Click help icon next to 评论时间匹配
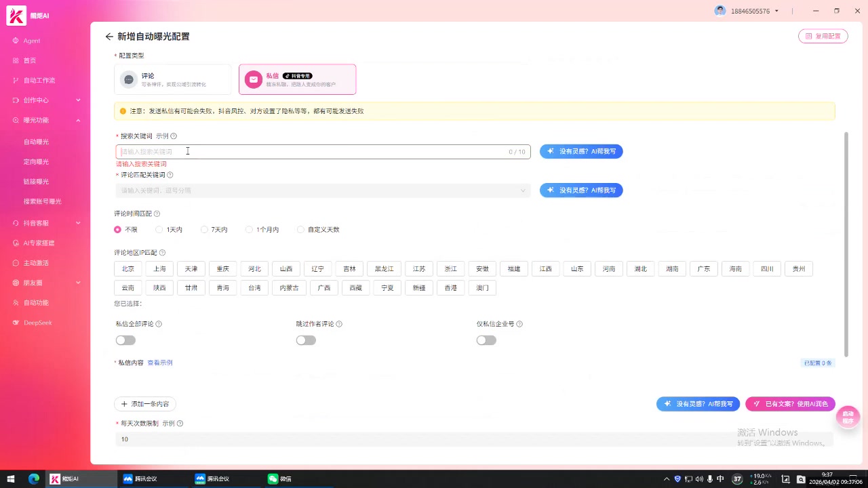Viewport: 868px width, 488px height. (157, 213)
